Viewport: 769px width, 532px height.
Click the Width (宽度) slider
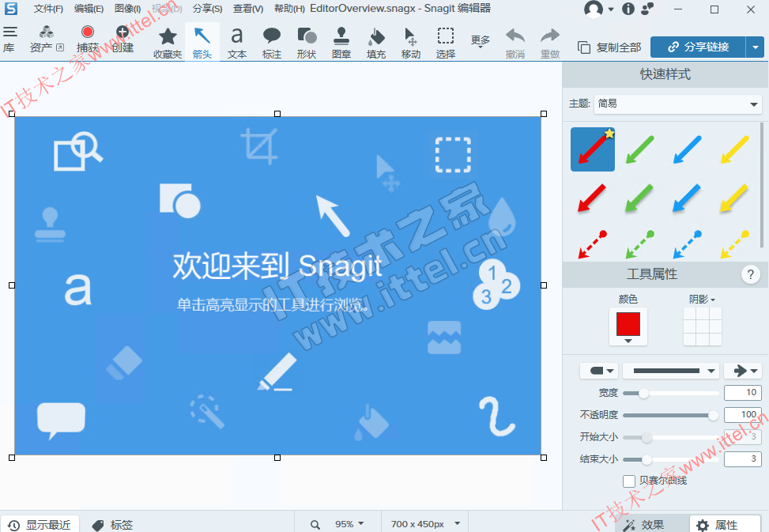[x=671, y=393]
